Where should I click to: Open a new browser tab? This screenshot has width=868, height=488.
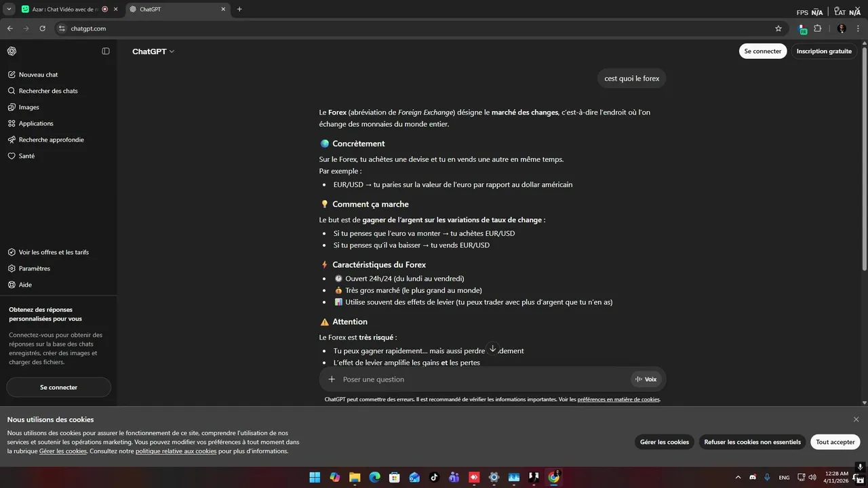tap(239, 9)
